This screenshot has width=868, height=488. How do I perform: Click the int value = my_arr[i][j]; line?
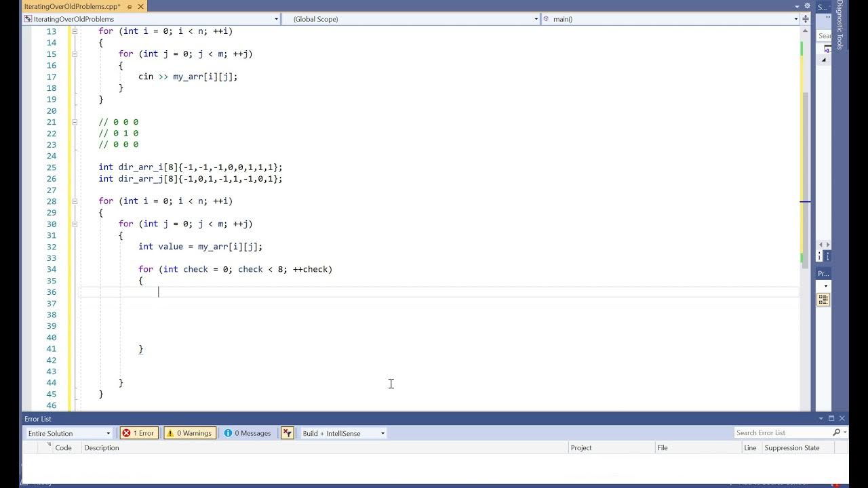click(200, 247)
